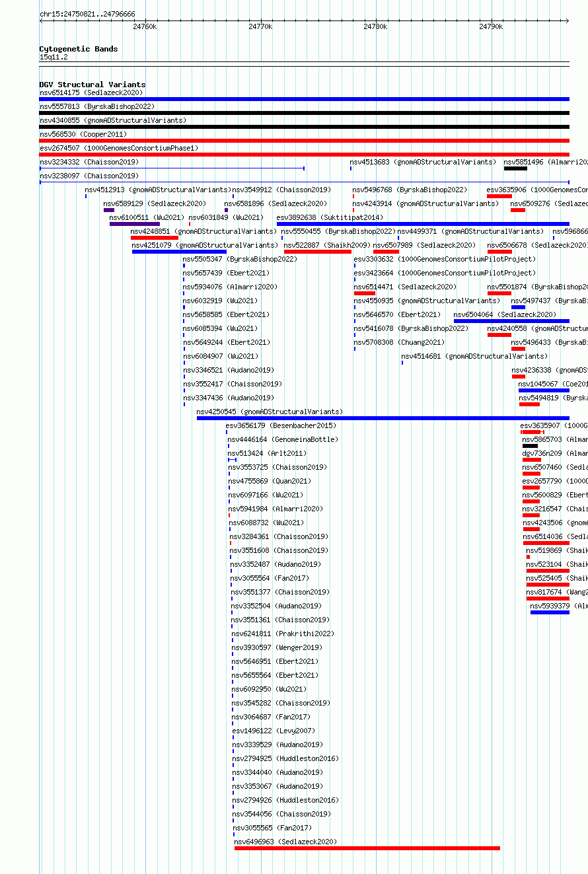The image size is (588, 874).
Task: Click the blue bar under nsv6504064 (Sedlazeck2020)
Action: pos(511,321)
